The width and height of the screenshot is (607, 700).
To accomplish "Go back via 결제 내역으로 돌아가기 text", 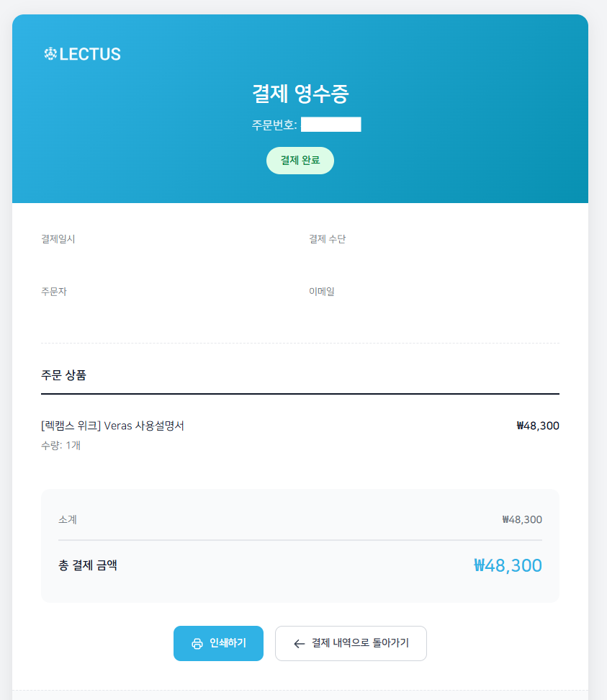I will (360, 643).
